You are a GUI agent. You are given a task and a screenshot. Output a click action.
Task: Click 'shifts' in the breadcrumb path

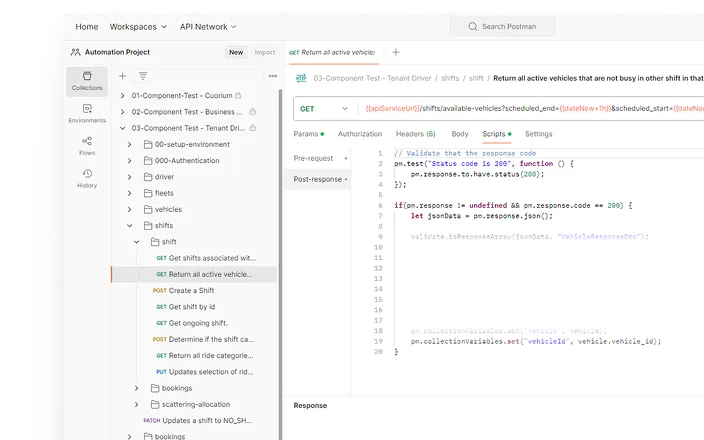450,78
